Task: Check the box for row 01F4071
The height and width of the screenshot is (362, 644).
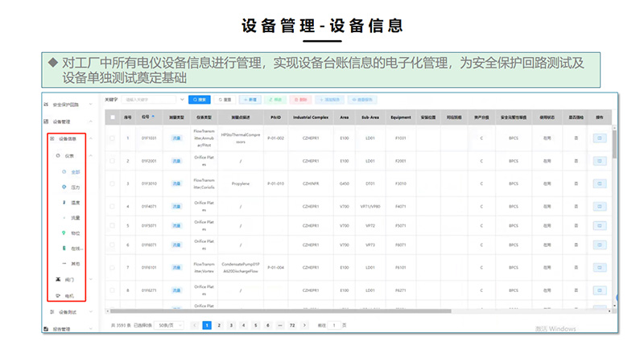Action: click(x=112, y=207)
